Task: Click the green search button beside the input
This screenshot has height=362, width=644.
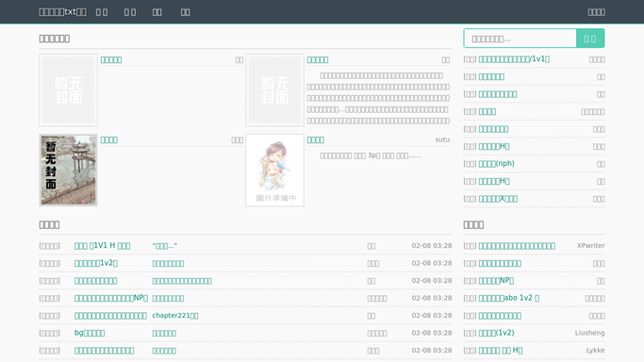Action: tap(590, 39)
